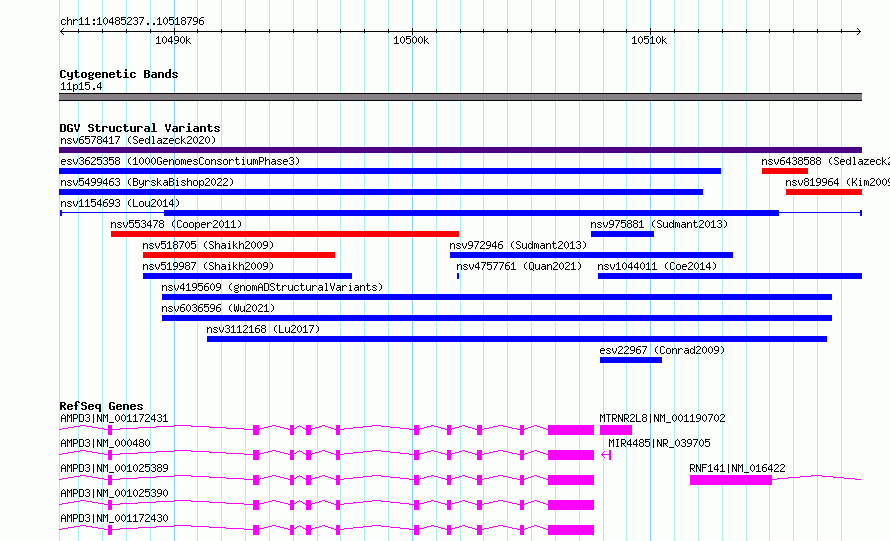Click the RNF141 magenta exon block
The height and width of the screenshot is (541, 890).
click(x=731, y=480)
